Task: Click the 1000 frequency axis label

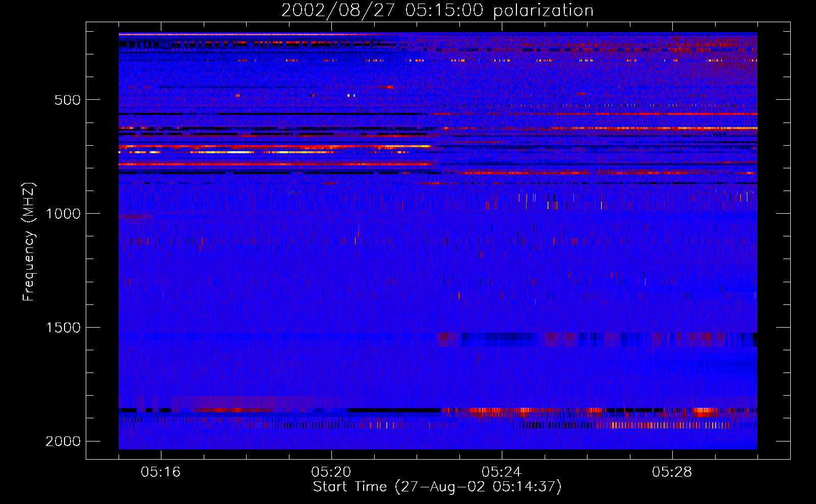Action: (63, 214)
